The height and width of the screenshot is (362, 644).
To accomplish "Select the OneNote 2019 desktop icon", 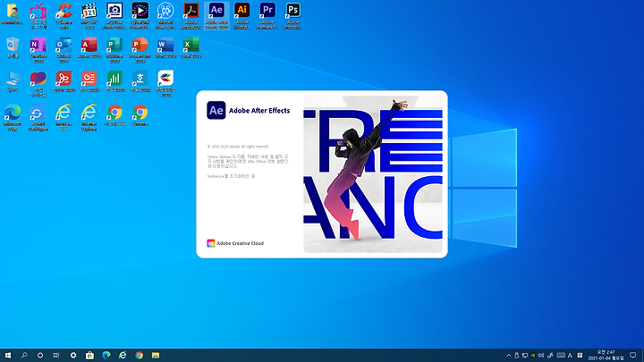I will 38,50.
